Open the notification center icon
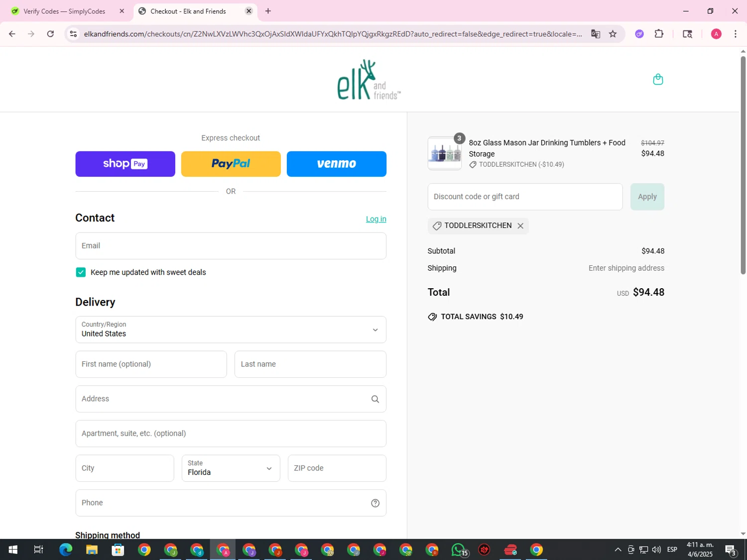Image resolution: width=747 pixels, height=560 pixels. tap(731, 550)
